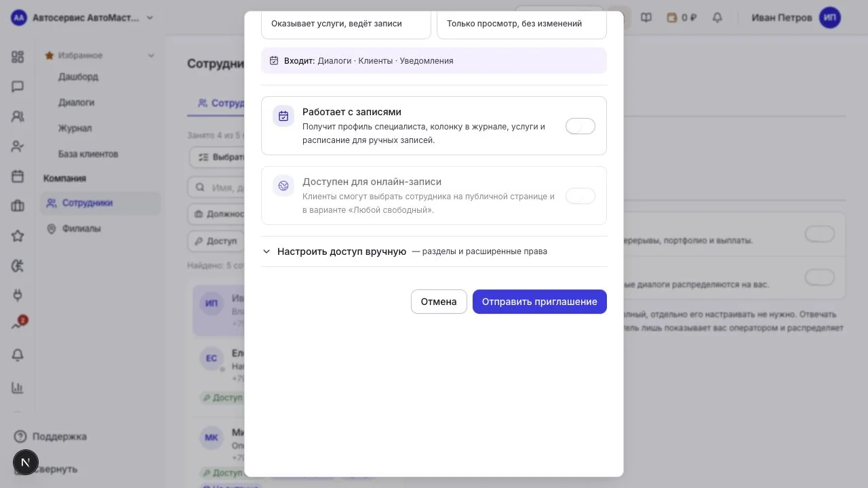Open the bar chart icon in the left rail

[x=18, y=388]
